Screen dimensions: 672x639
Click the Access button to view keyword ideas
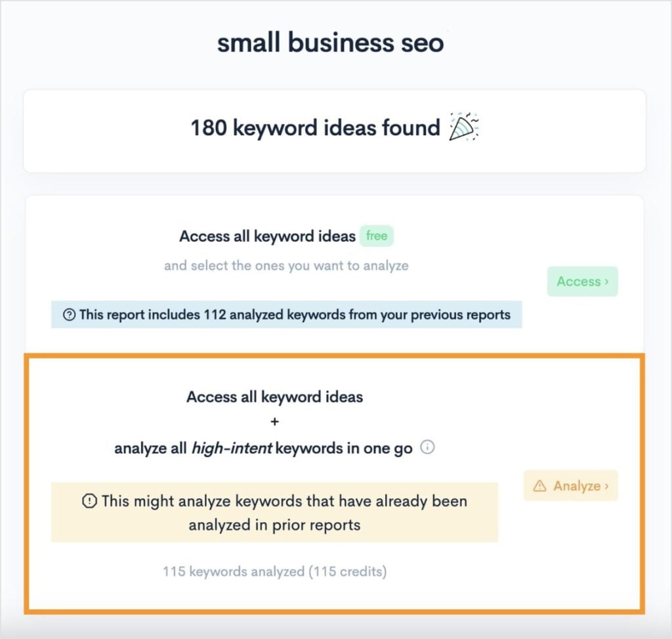tap(583, 281)
